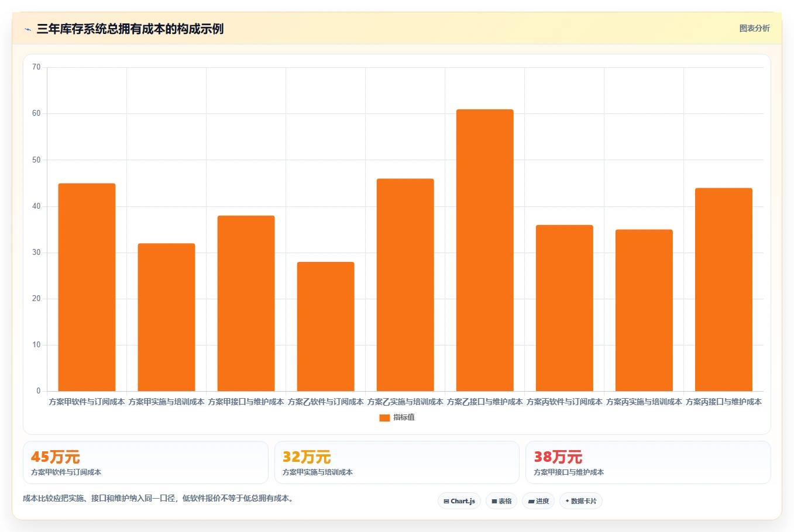
Task: Toggle the 指标值 legend color box
Action: 384,417
